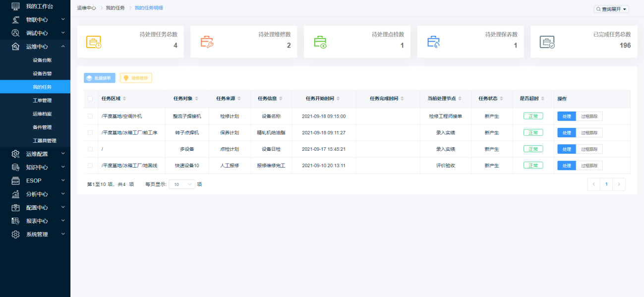Click the pending inspections green briefcase icon
Viewport: 644px width, 297px height.
click(320, 42)
